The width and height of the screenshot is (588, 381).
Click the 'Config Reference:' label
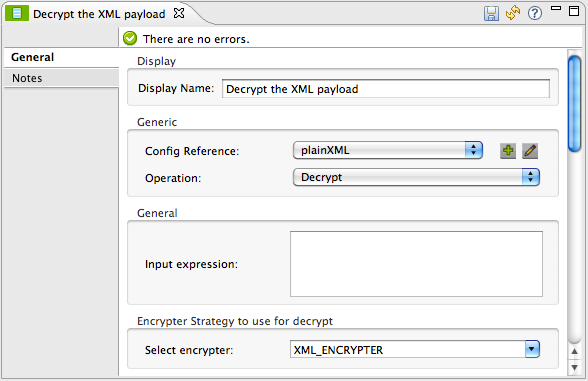coord(192,151)
